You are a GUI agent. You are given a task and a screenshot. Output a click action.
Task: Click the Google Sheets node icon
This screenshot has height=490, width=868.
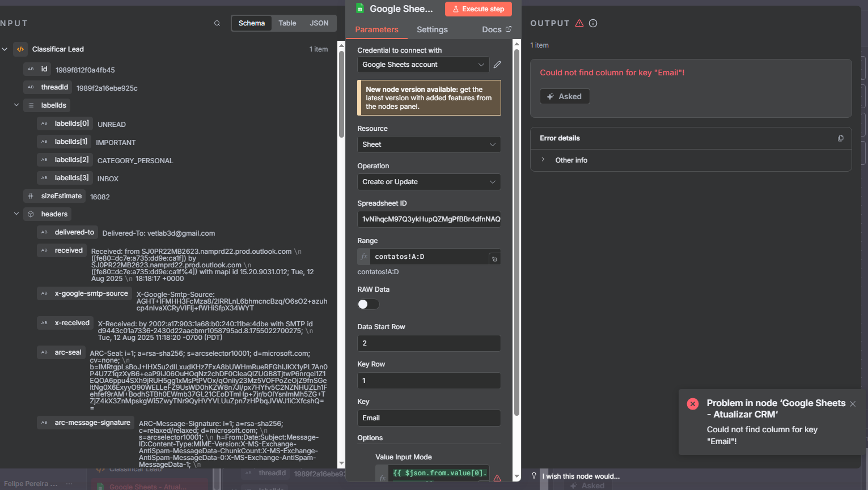(x=359, y=8)
